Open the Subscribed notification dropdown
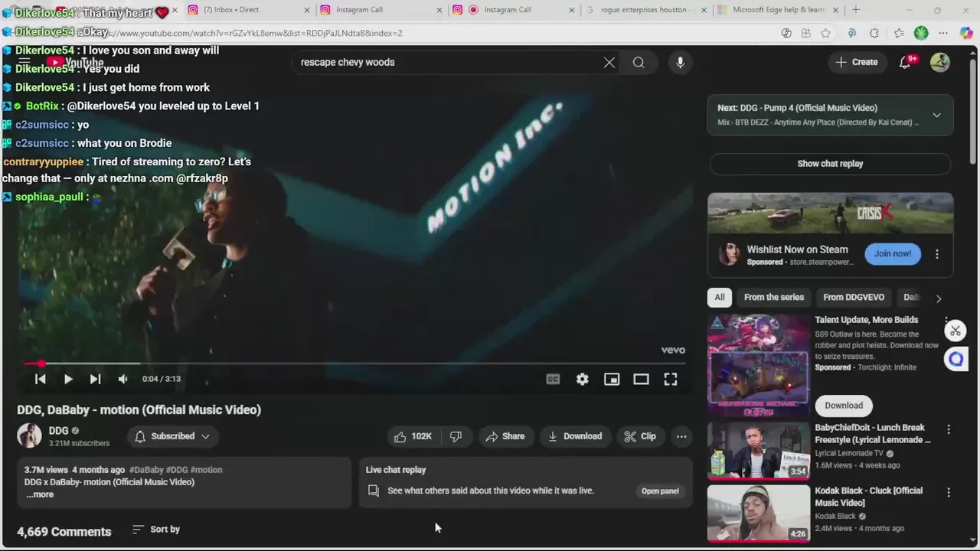The height and width of the screenshot is (551, 980). [x=172, y=436]
